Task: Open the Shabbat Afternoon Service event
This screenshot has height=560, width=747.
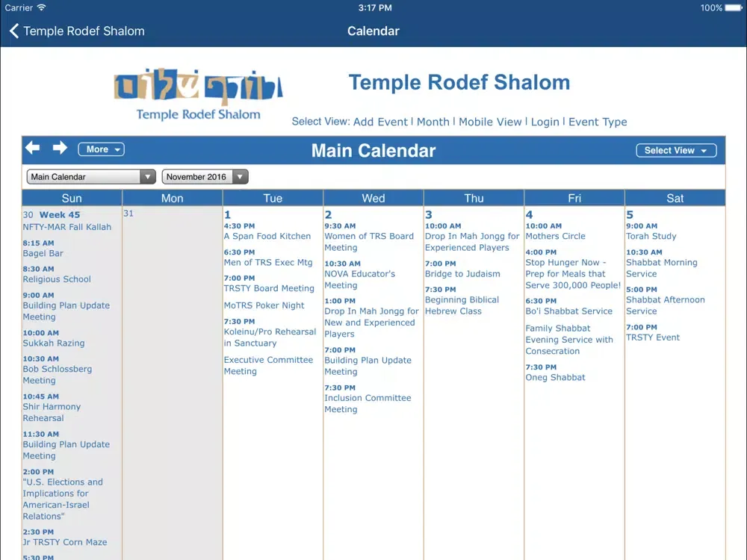Action: 666,305
